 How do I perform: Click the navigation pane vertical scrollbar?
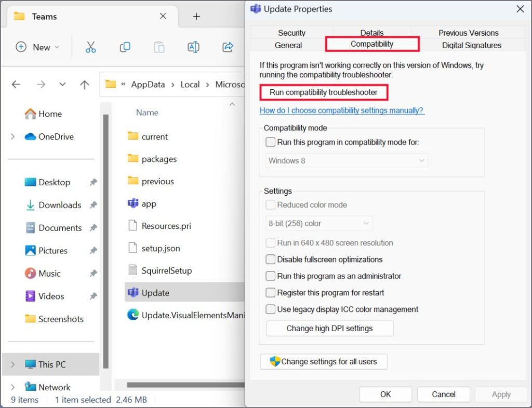(106, 241)
